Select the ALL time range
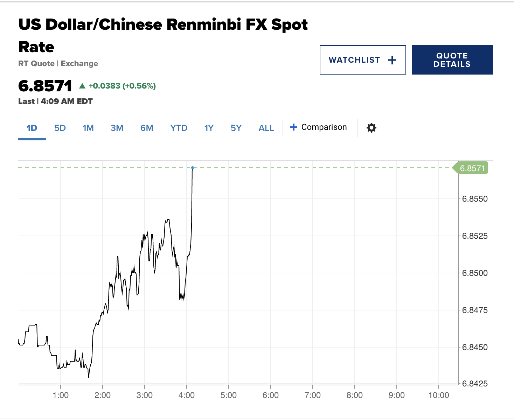 [266, 128]
